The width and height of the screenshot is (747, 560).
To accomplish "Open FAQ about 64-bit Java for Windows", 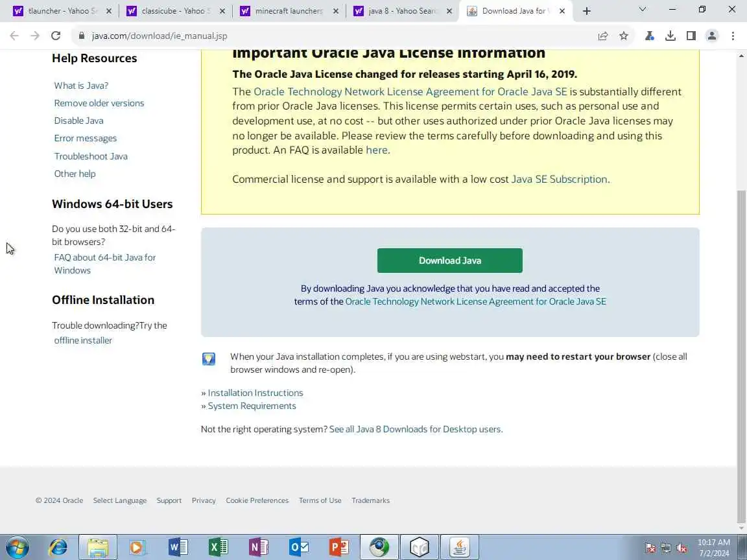I will (105, 264).
